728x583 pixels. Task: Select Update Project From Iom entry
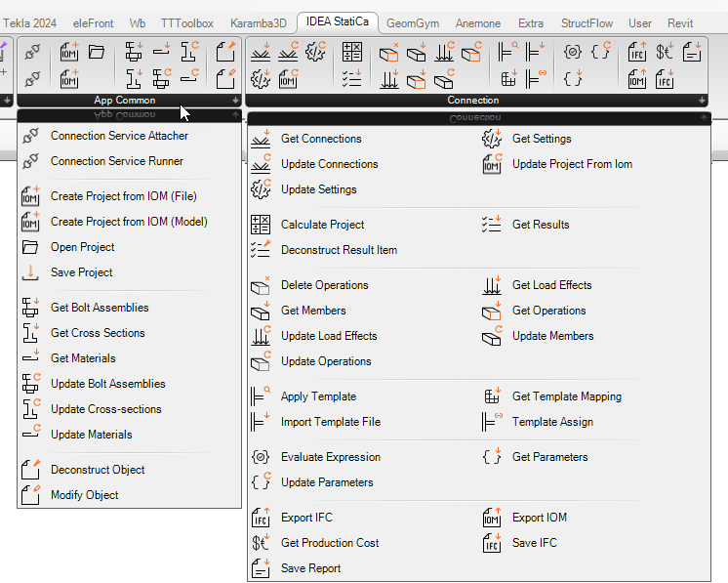pos(572,164)
